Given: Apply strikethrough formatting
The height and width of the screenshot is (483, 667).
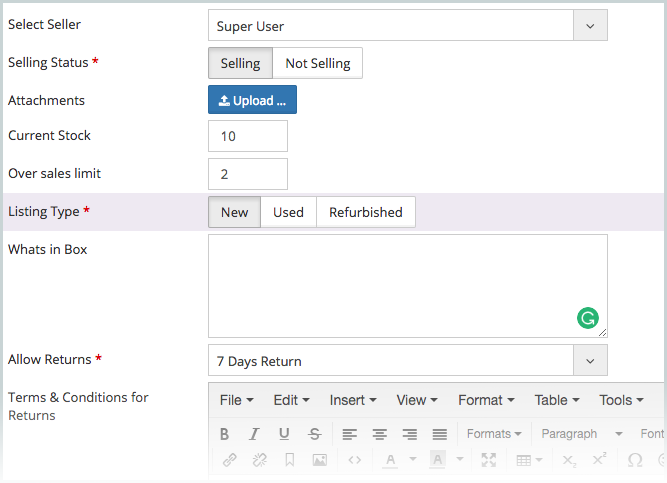Looking at the screenshot, I should pyautogui.click(x=314, y=434).
